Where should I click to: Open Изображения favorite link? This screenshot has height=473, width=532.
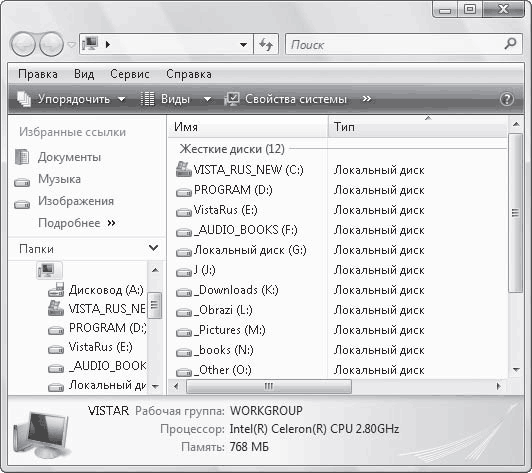[64, 201]
